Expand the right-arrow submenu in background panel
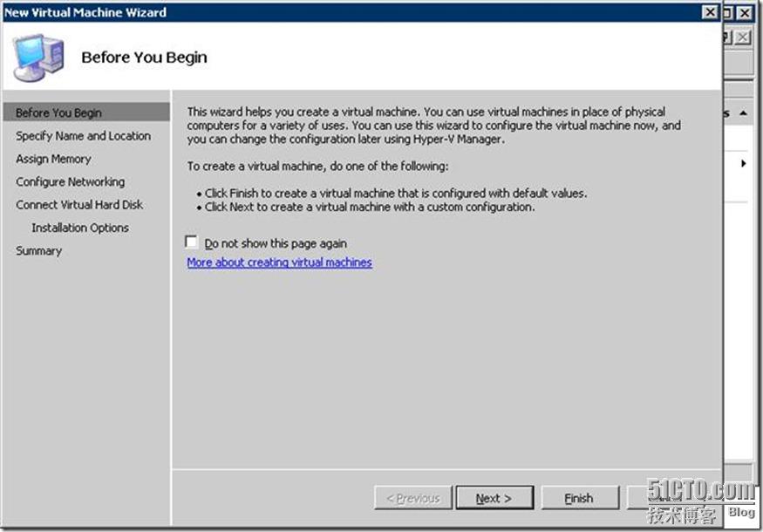 tap(744, 164)
